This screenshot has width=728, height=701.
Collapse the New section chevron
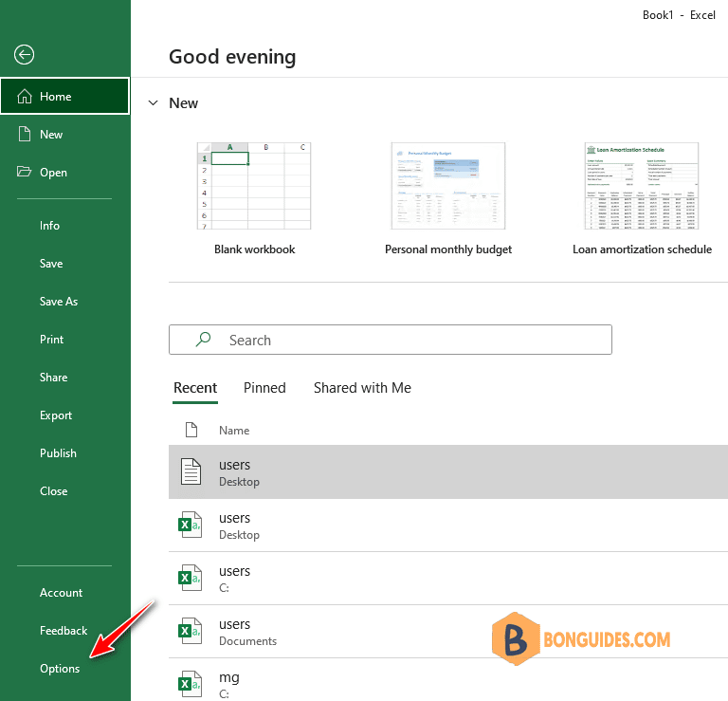click(x=153, y=102)
